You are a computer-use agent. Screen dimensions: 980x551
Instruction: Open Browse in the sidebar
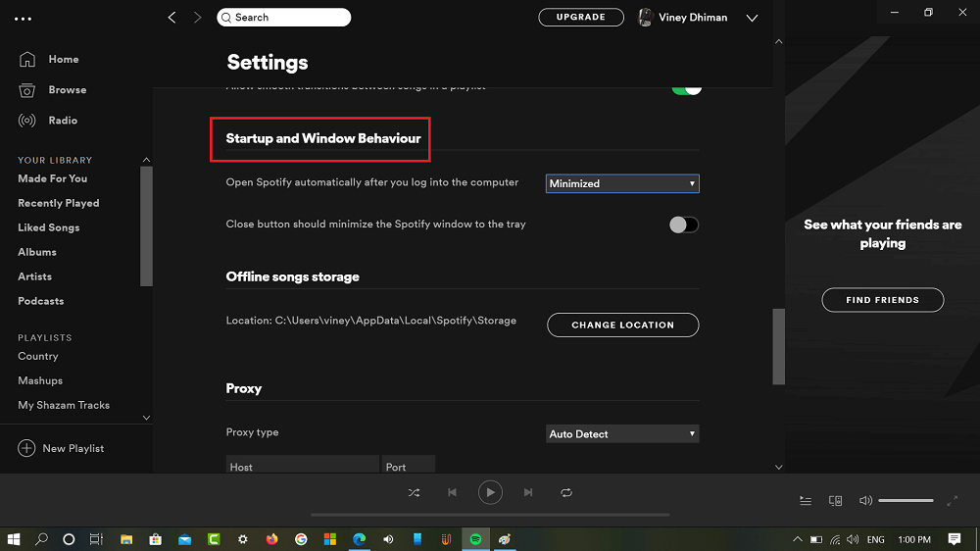click(x=68, y=90)
